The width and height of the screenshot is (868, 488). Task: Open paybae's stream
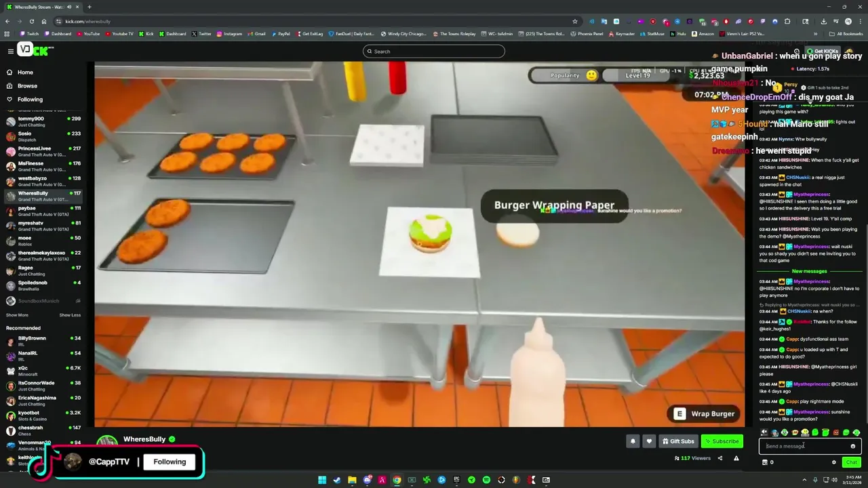click(x=44, y=211)
